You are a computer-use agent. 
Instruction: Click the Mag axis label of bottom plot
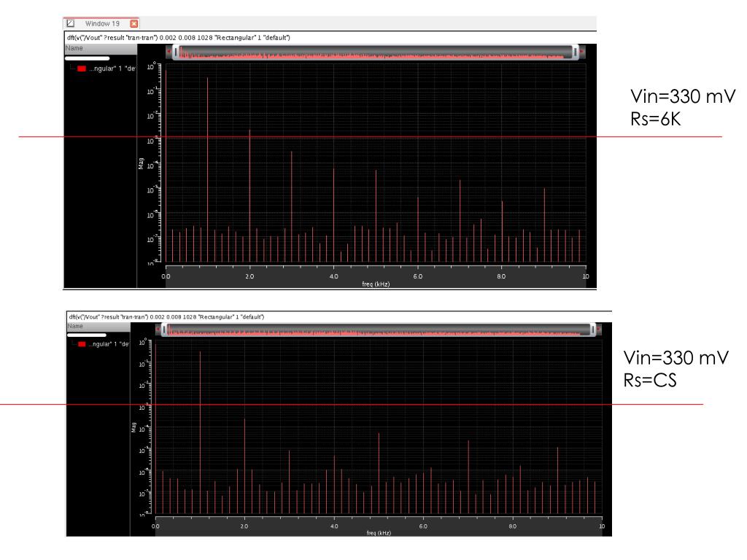[x=134, y=427]
